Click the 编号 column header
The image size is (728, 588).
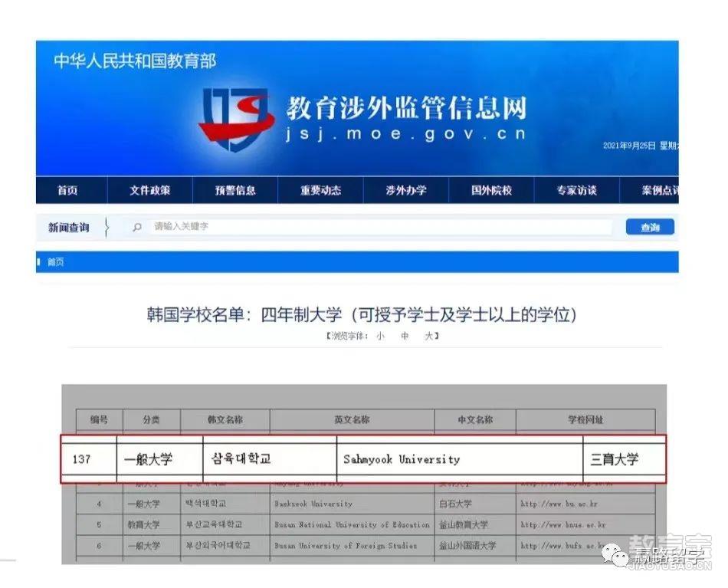coord(100,420)
